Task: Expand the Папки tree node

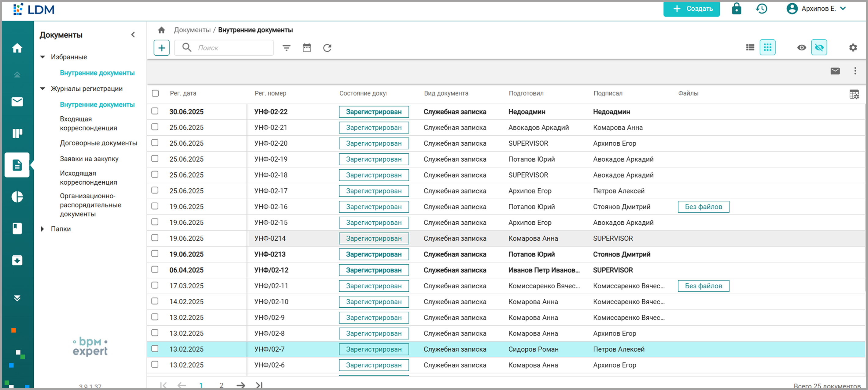Action: click(42, 229)
